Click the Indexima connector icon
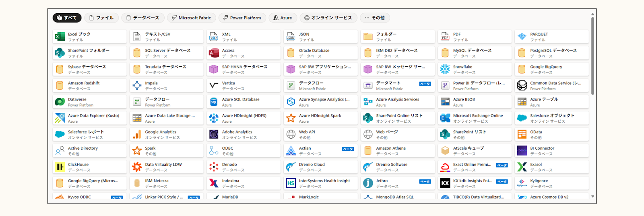644x216 pixels. coord(214,183)
